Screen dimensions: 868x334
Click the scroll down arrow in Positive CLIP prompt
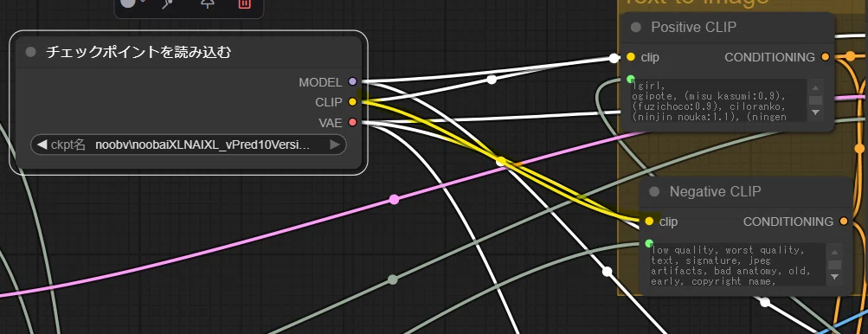(x=815, y=112)
